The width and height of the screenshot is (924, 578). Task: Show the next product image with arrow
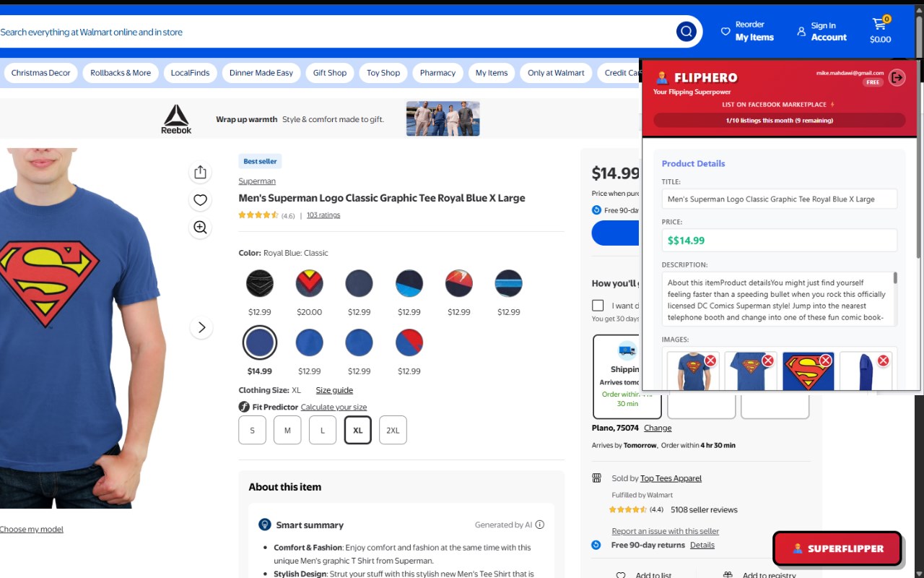point(201,327)
